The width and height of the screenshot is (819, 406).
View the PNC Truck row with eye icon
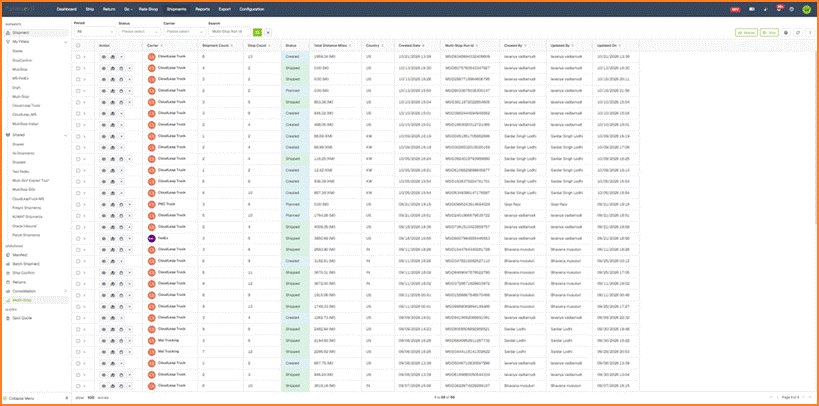coord(103,204)
